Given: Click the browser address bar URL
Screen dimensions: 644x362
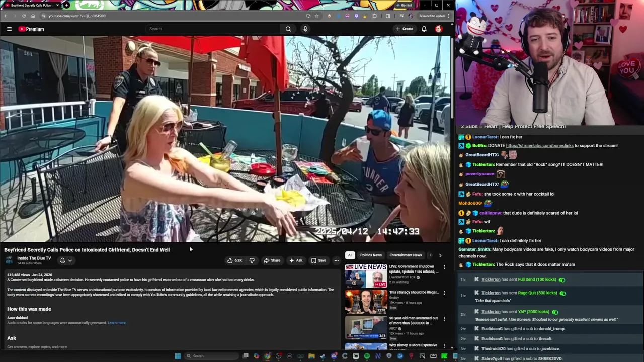Looking at the screenshot, I should 77,16.
